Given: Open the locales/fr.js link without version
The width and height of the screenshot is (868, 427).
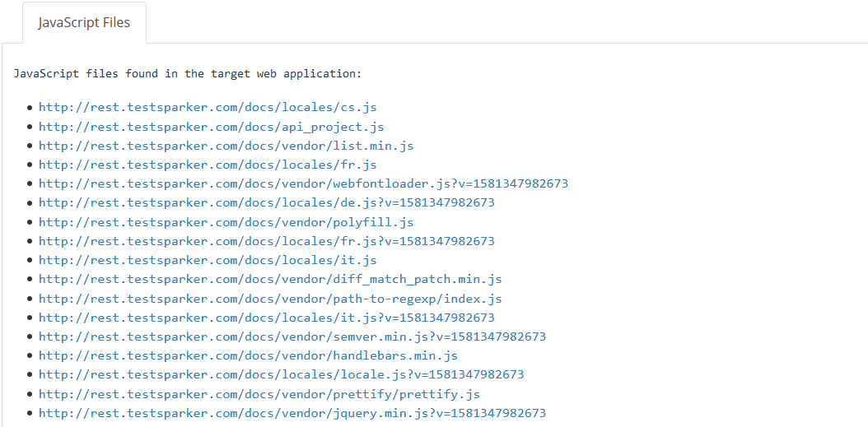Looking at the screenshot, I should [208, 165].
